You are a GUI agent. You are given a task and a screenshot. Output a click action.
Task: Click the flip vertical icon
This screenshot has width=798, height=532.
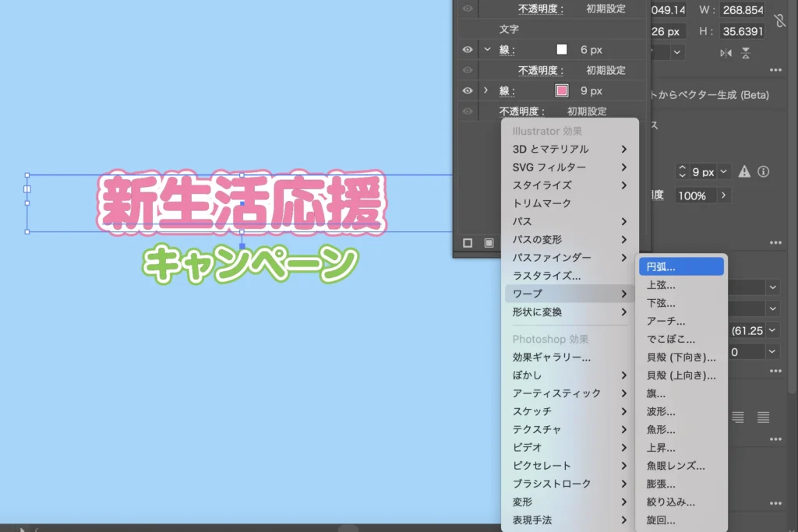(746, 52)
